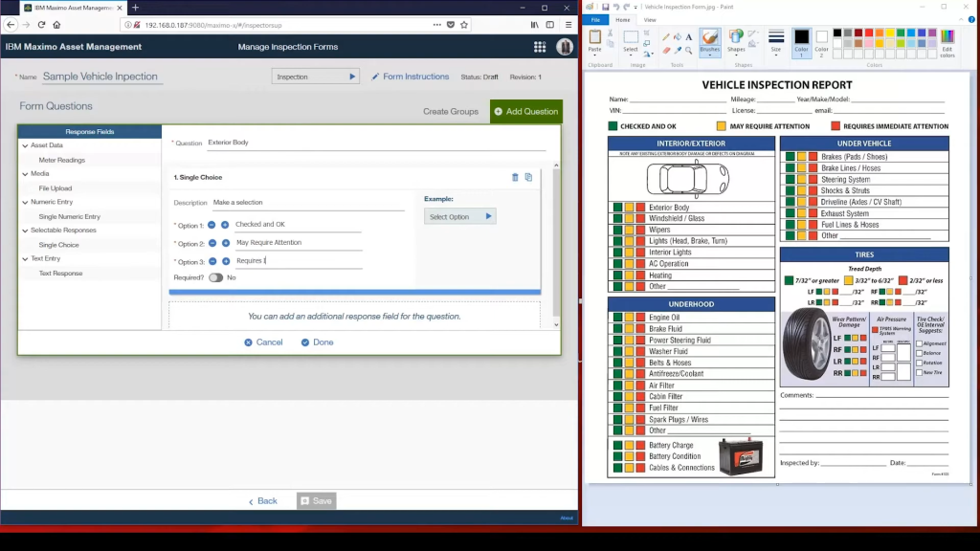
Task: Delete the Single Choice question via trash icon
Action: tap(515, 177)
